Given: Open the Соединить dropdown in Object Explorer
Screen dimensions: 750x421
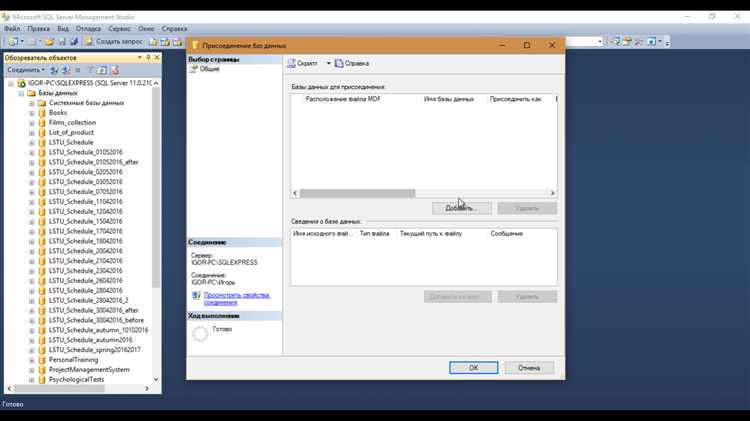Looking at the screenshot, I should 25,70.
